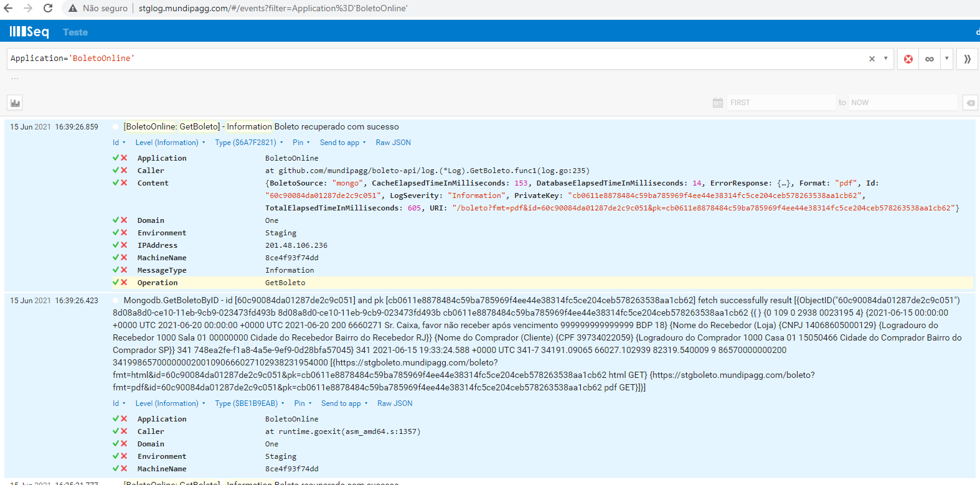
Task: Click red X beside IPAddress
Action: [x=124, y=245]
